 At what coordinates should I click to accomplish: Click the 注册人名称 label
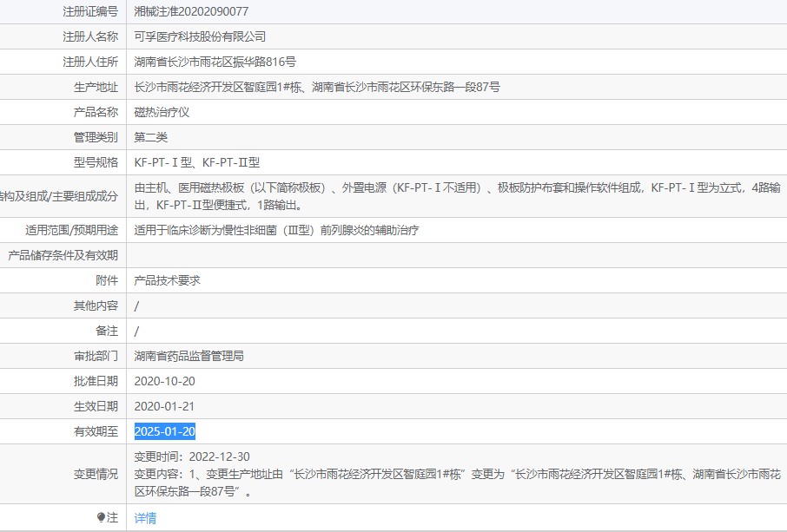(90, 36)
